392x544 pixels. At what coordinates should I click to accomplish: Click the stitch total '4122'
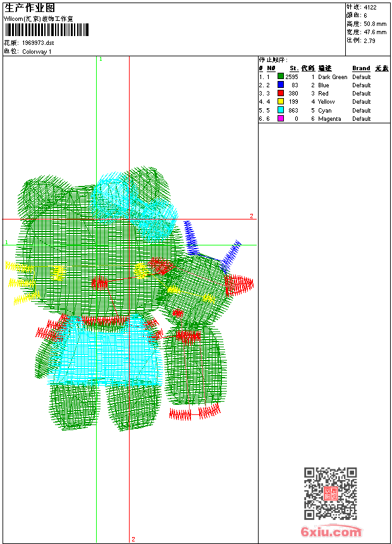[x=370, y=8]
